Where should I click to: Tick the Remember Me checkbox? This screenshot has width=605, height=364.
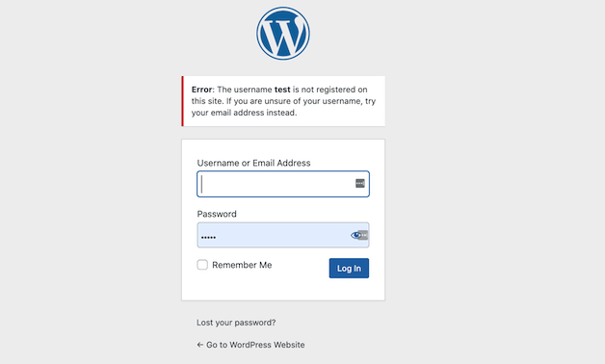pos(202,265)
